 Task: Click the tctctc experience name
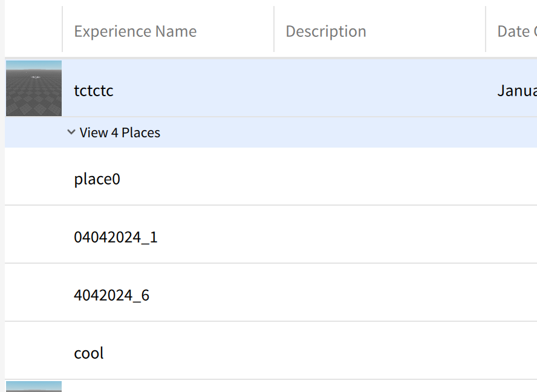click(x=94, y=91)
